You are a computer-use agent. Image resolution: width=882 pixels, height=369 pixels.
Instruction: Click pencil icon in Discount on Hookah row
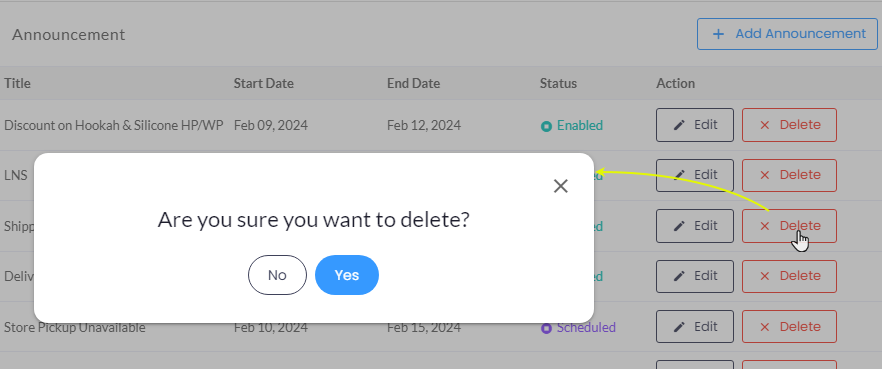[680, 125]
